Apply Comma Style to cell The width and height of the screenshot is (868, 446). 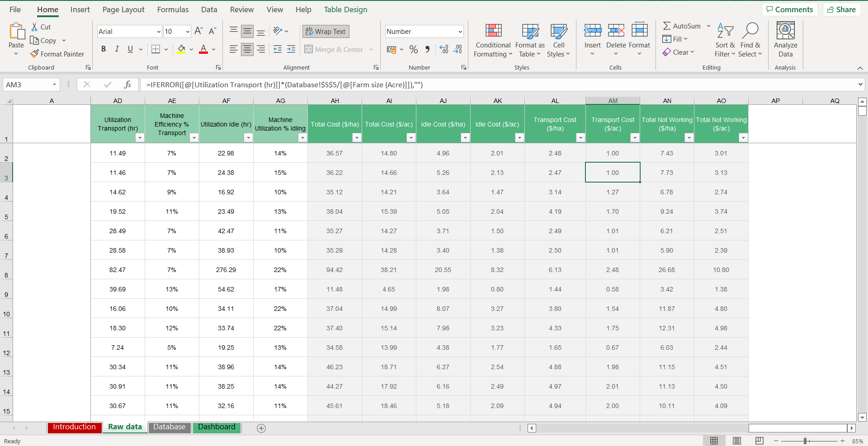[427, 49]
